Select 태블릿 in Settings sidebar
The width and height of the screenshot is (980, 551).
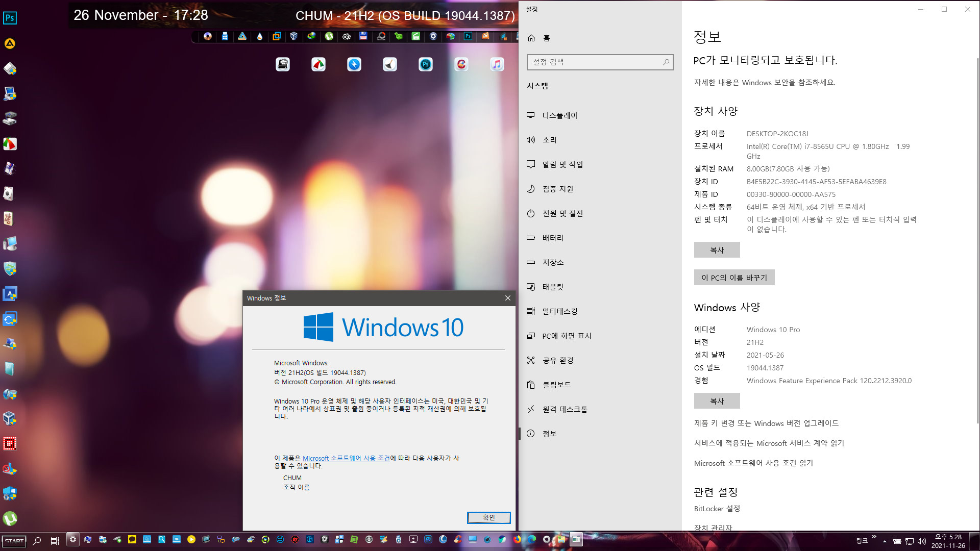pyautogui.click(x=600, y=287)
